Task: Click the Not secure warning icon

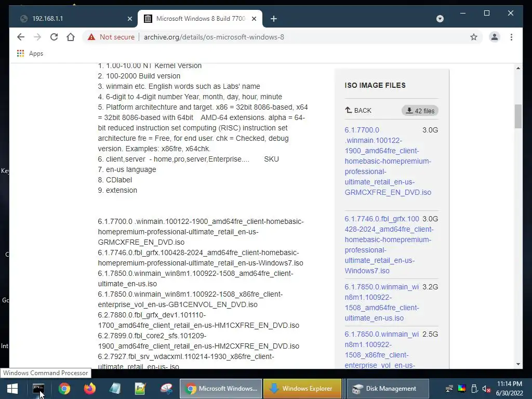Action: coord(91,37)
